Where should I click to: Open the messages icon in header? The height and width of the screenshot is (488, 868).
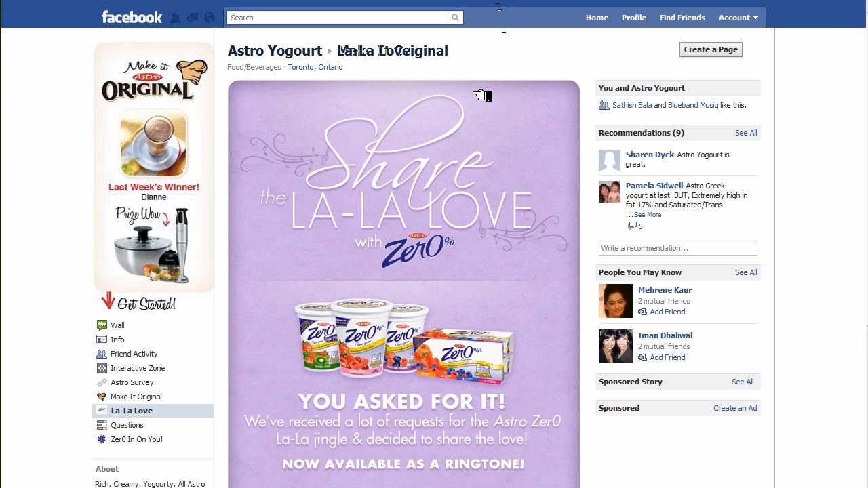pos(193,18)
